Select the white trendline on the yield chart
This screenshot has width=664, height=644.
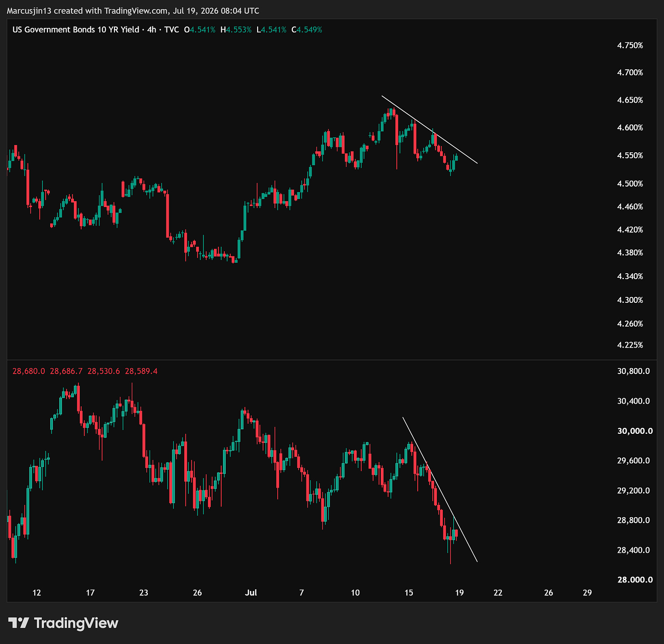point(430,130)
